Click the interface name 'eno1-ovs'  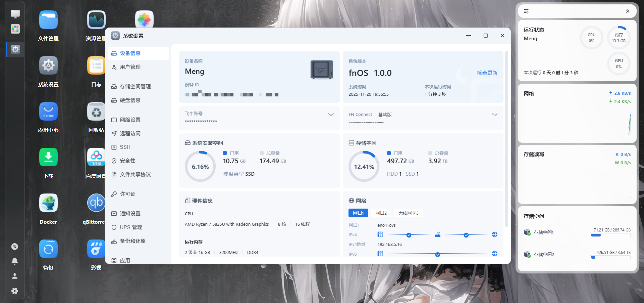(x=386, y=225)
